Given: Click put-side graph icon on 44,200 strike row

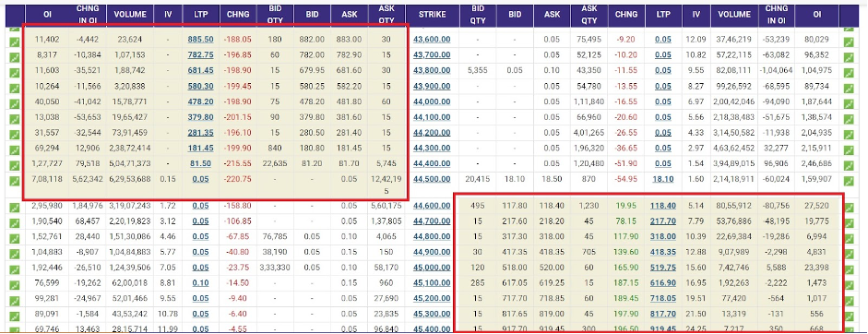Looking at the screenshot, I should tap(848, 135).
